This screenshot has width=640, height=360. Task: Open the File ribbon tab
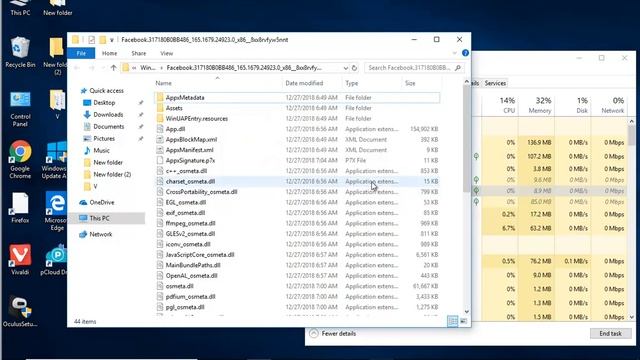pos(81,53)
